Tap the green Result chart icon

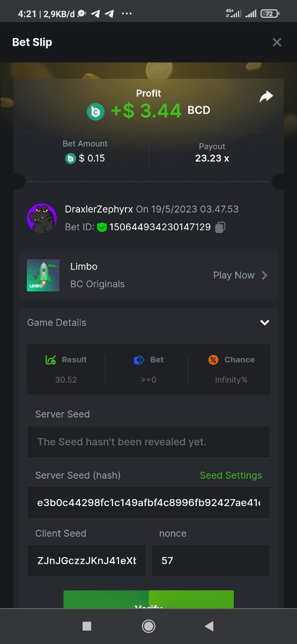pos(51,360)
